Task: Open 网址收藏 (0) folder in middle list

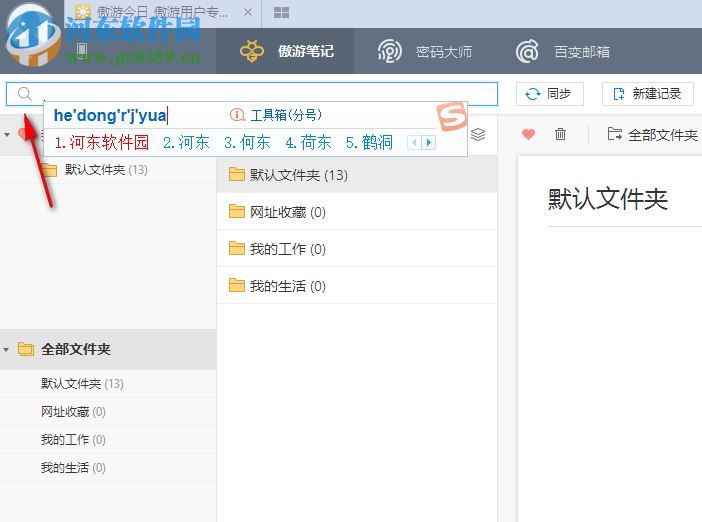Action: pos(357,212)
